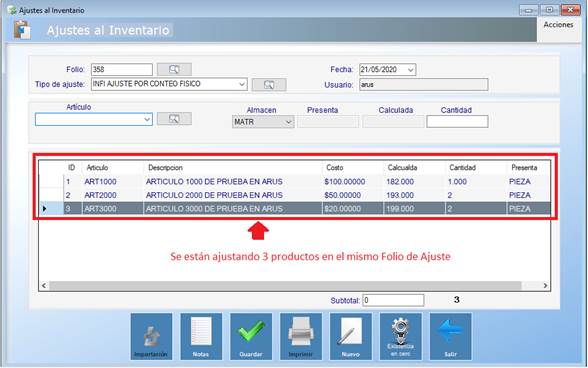Click ARTICULO 2000 DE PRUEBA EN ARUS description
The width and height of the screenshot is (588, 368).
click(x=232, y=195)
